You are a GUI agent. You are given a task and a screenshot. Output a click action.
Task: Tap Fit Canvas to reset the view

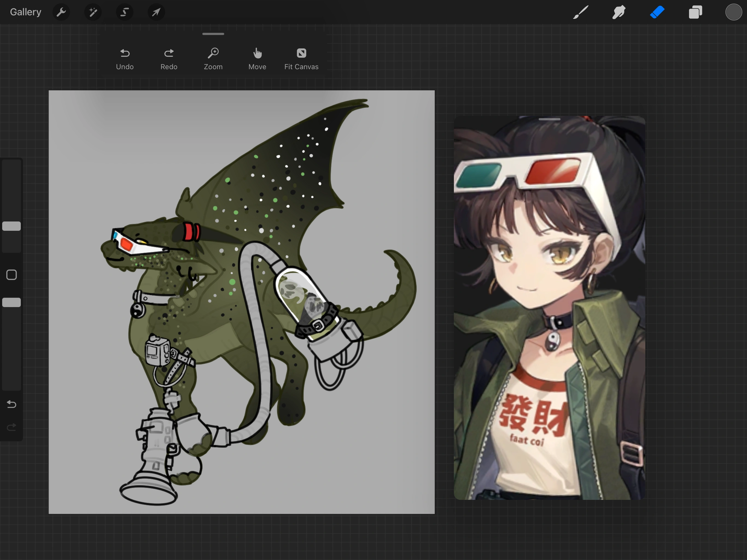coord(301,58)
